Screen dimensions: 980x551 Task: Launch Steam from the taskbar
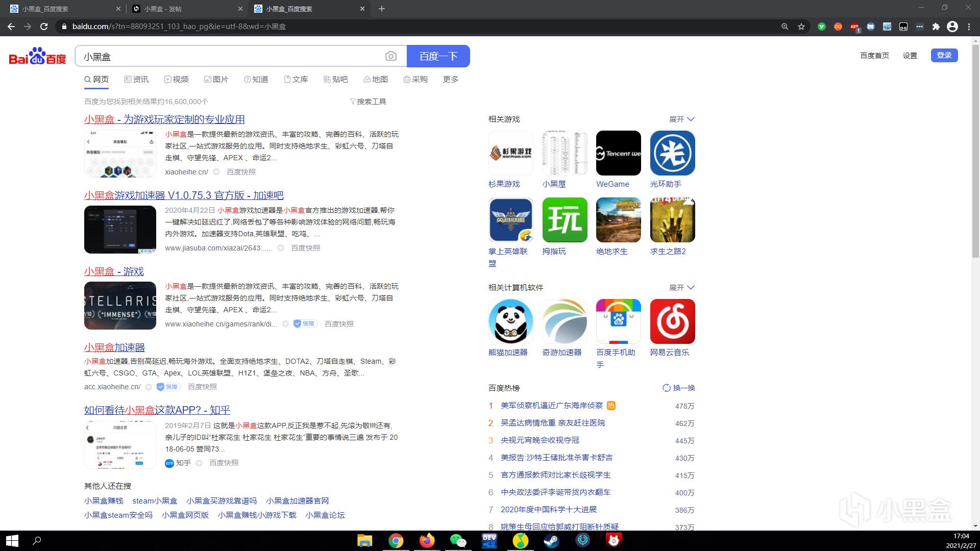(x=552, y=541)
